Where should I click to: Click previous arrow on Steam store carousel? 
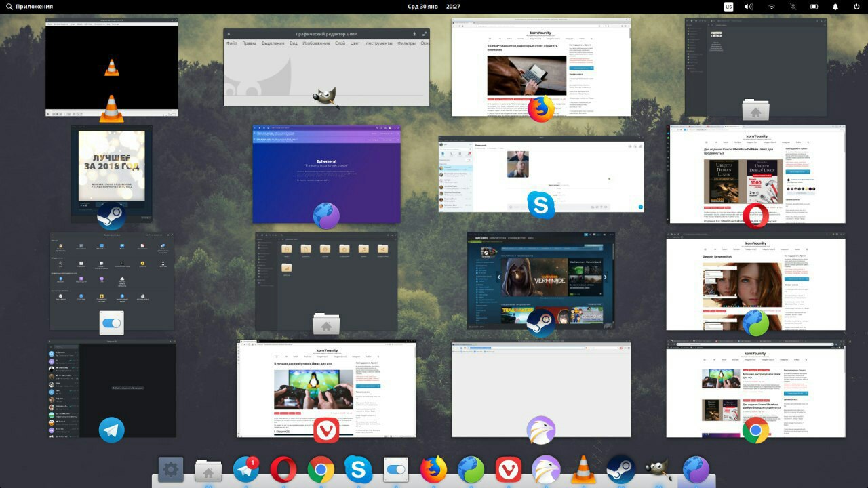click(x=498, y=277)
